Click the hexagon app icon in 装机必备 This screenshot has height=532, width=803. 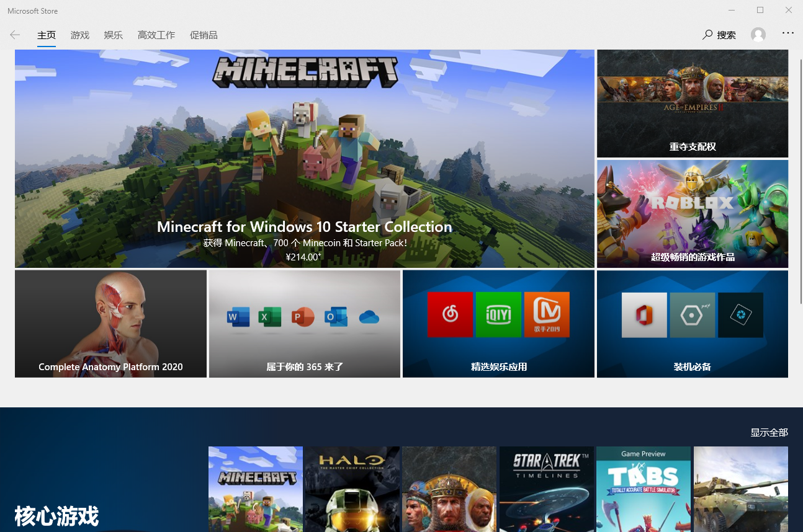click(x=693, y=315)
